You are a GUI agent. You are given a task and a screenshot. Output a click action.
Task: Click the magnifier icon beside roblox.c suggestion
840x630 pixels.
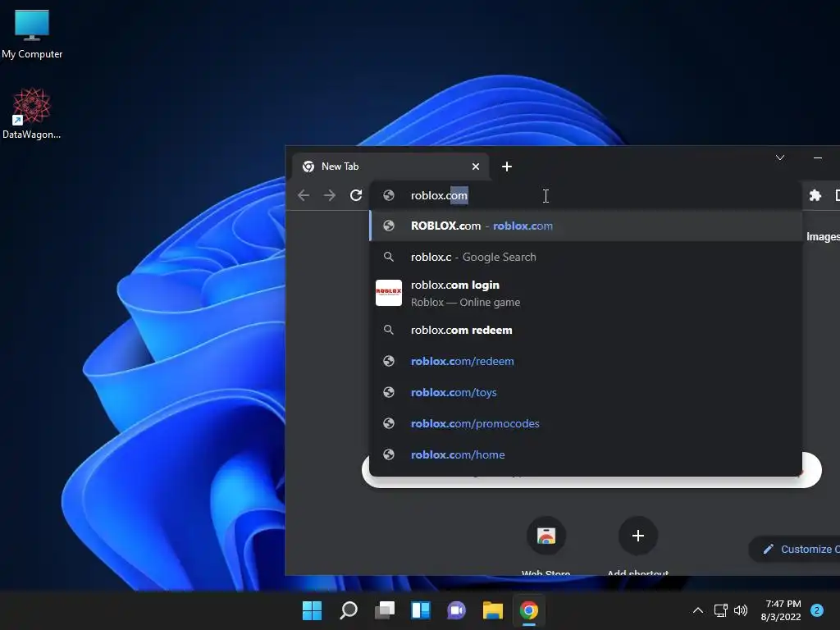tap(389, 257)
